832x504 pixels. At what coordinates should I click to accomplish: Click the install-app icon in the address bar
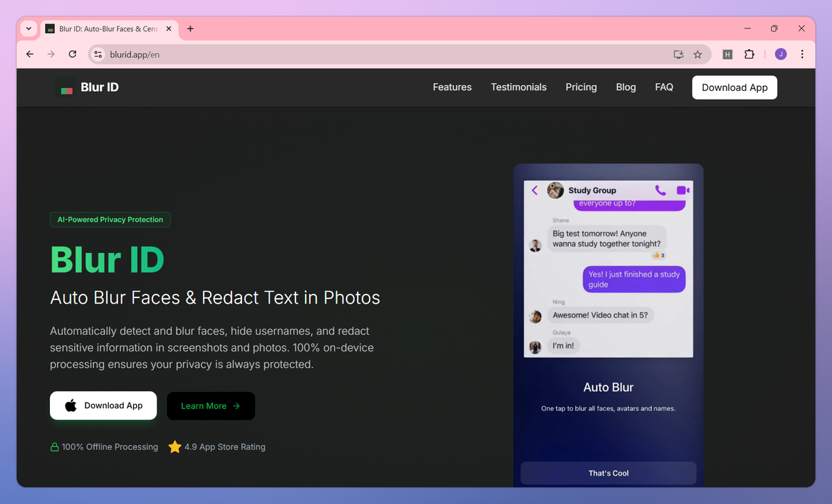coord(677,53)
